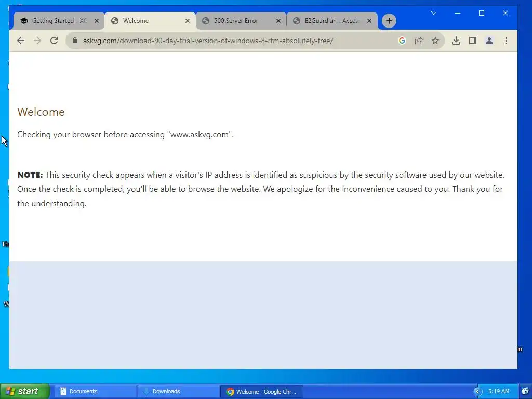
Task: Share this page using share icon
Action: [x=419, y=41]
